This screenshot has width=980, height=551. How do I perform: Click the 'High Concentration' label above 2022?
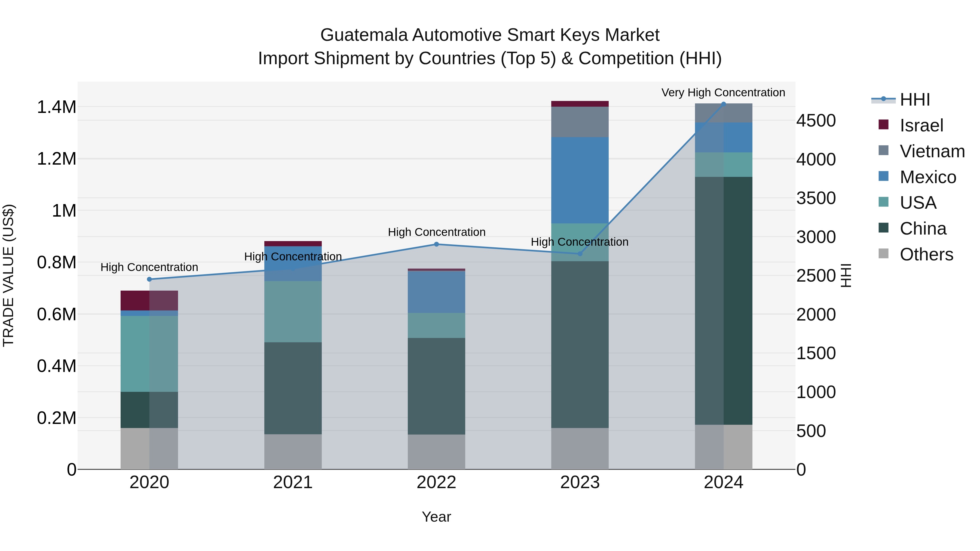click(437, 232)
